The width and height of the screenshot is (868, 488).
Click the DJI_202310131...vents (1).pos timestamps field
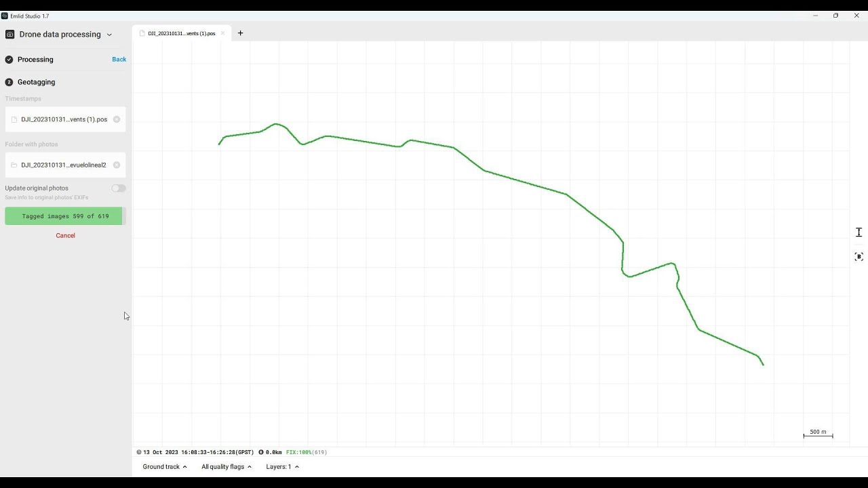coord(65,119)
